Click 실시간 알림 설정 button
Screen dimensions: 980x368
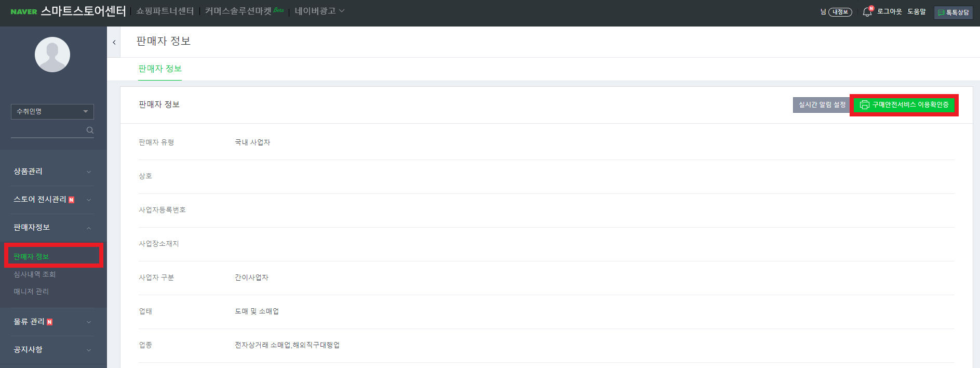(822, 105)
